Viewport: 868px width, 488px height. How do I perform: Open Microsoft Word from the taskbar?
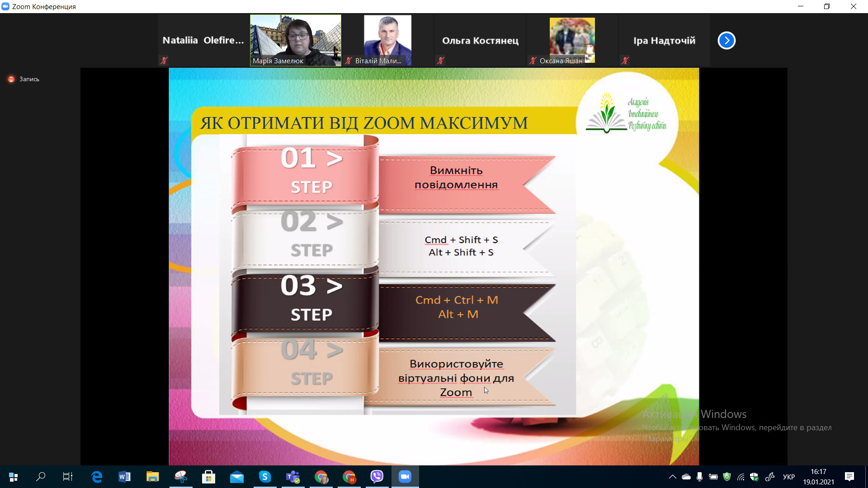point(125,477)
